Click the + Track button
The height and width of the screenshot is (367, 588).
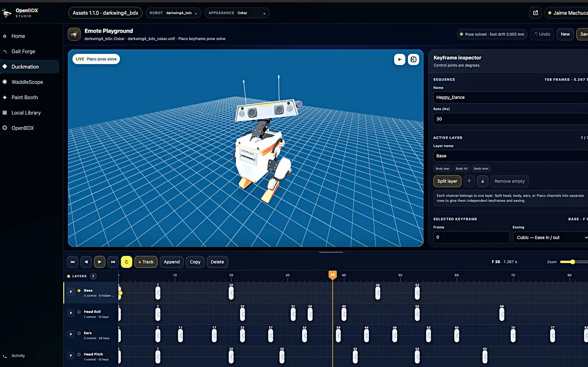pyautogui.click(x=146, y=262)
